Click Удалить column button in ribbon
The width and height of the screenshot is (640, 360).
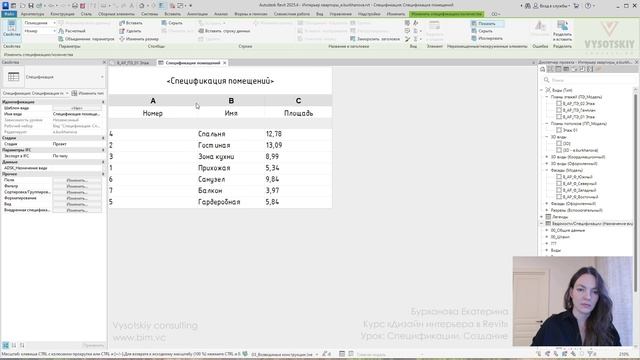coord(130,31)
